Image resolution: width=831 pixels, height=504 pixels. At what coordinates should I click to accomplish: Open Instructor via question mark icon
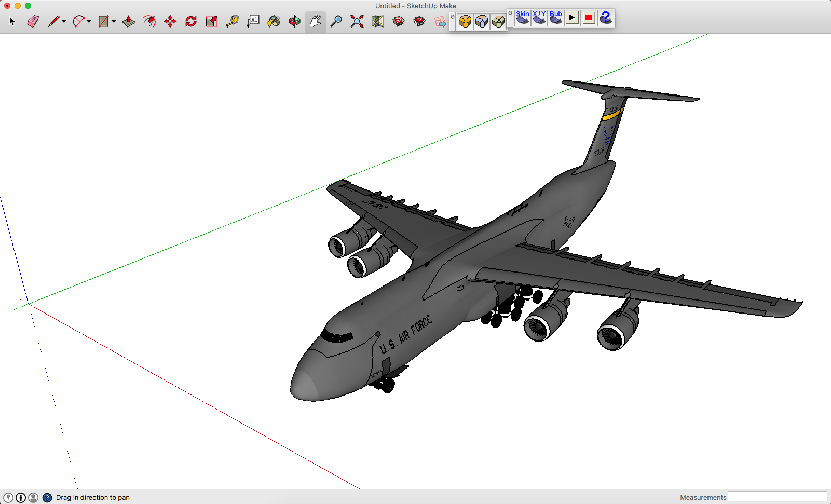tap(47, 497)
